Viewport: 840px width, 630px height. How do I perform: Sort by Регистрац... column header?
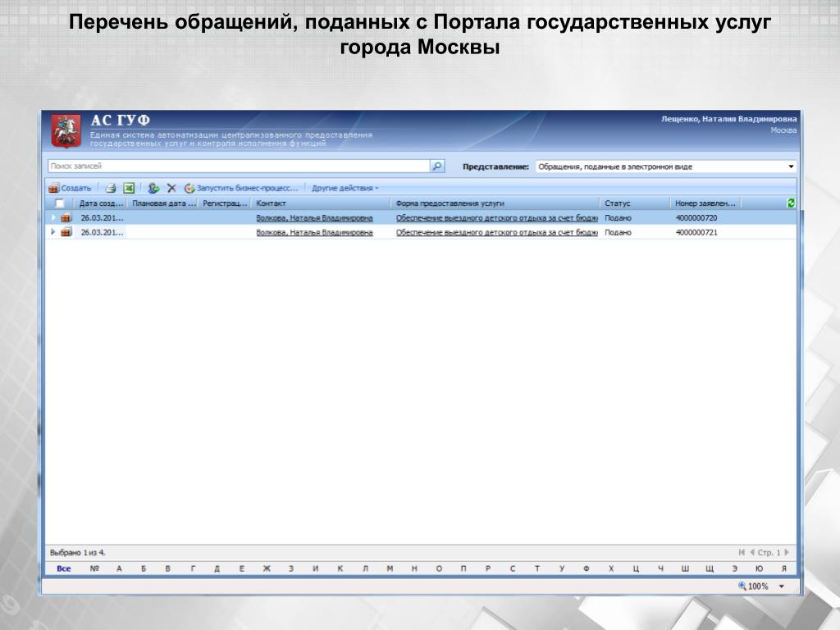pos(225,203)
